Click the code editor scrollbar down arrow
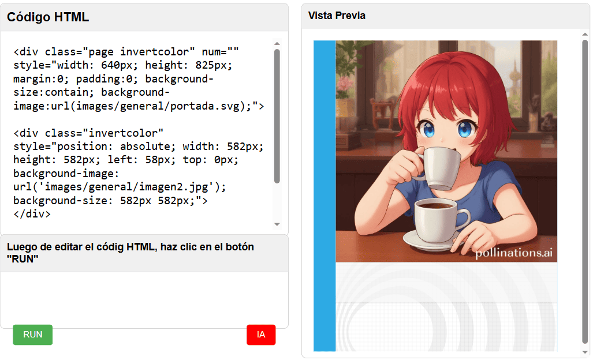Image resolution: width=593 pixels, height=364 pixels. [277, 224]
